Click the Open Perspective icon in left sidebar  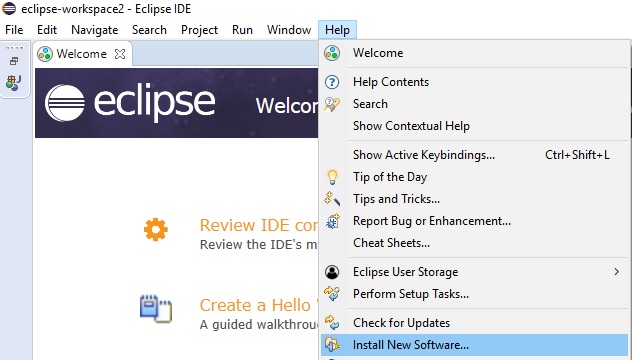pos(13,83)
